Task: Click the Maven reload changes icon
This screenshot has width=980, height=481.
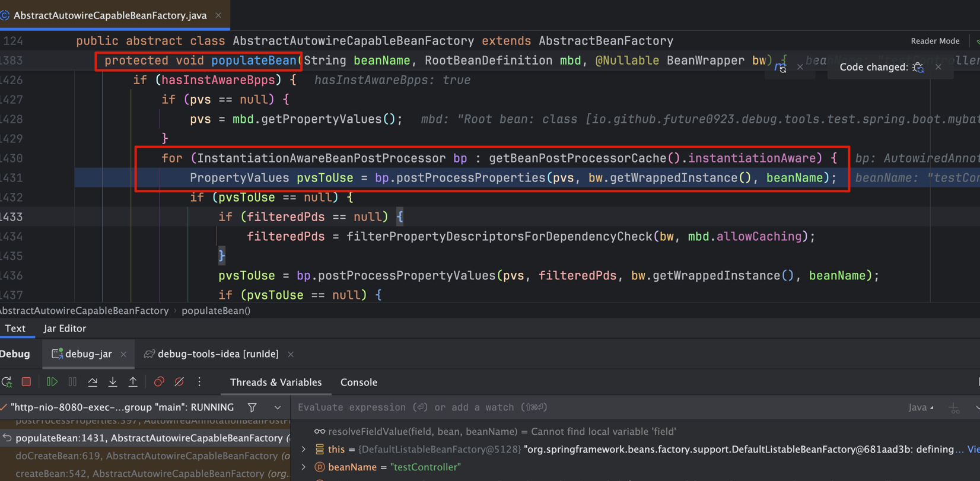Action: 781,67
